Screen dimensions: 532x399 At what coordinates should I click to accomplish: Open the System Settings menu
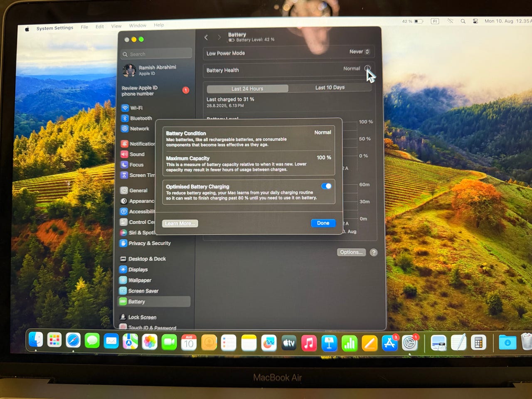(54, 28)
